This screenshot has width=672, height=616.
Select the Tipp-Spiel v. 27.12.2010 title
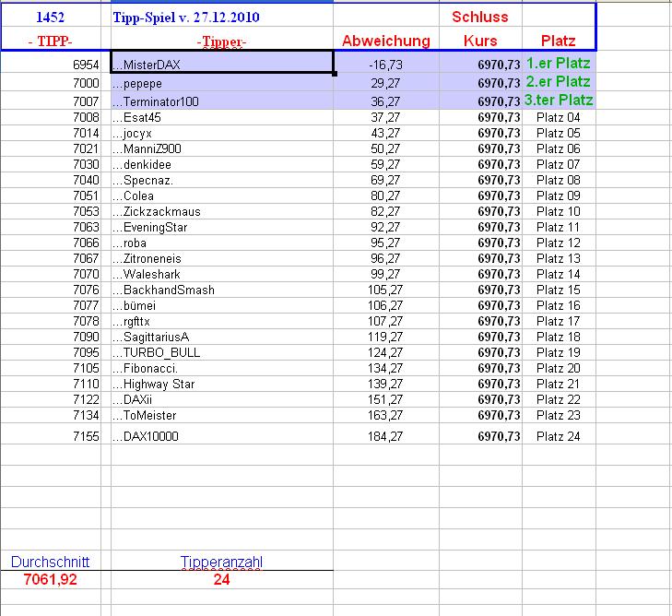click(222, 16)
